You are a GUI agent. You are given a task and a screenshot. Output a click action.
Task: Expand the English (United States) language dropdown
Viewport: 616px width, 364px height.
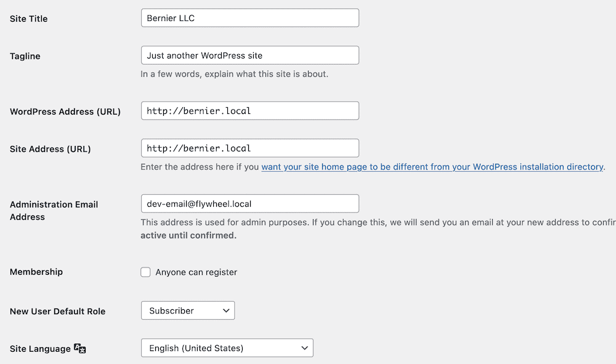(x=227, y=348)
